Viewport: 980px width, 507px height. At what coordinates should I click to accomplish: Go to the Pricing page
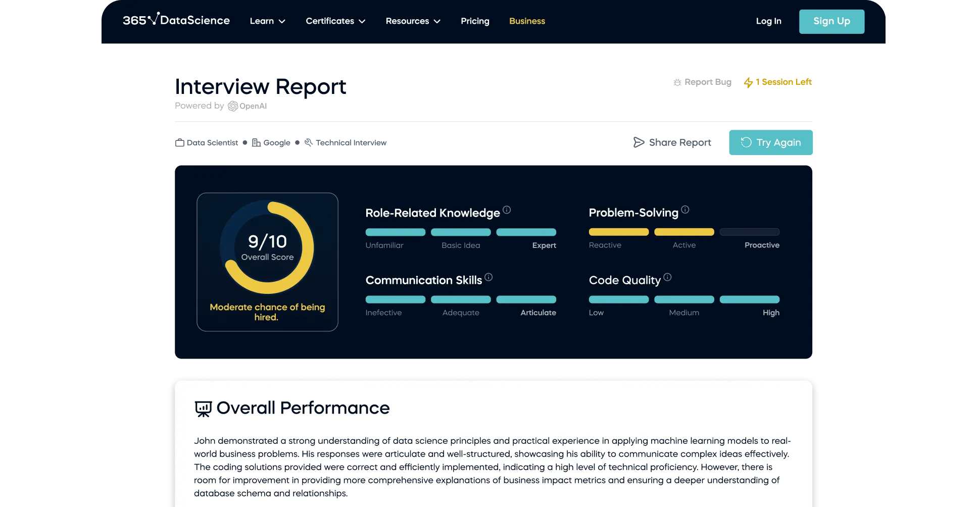point(475,21)
